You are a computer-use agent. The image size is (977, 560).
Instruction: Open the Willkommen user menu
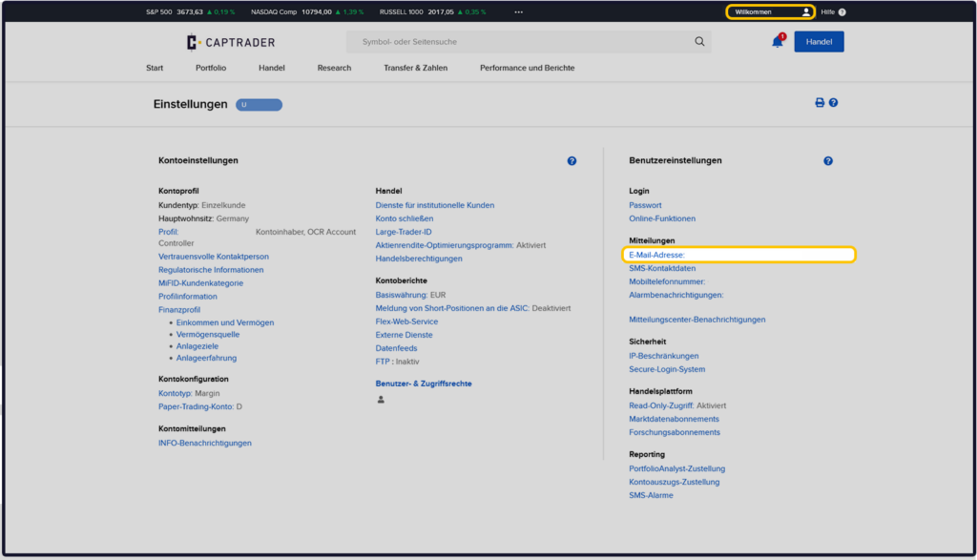(771, 11)
